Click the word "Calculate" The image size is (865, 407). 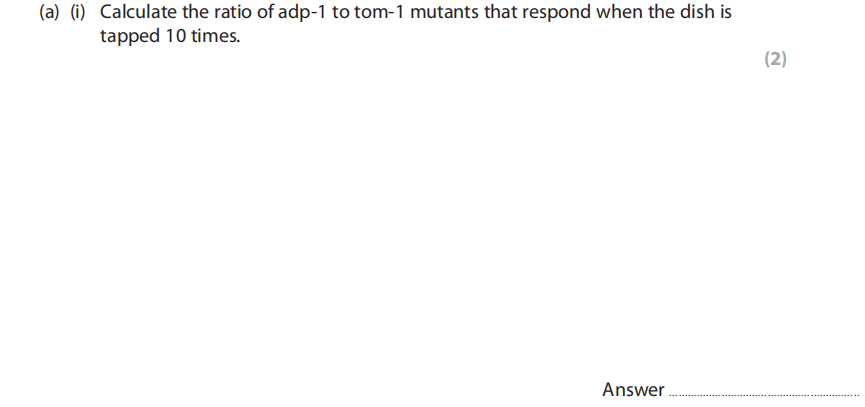click(140, 16)
